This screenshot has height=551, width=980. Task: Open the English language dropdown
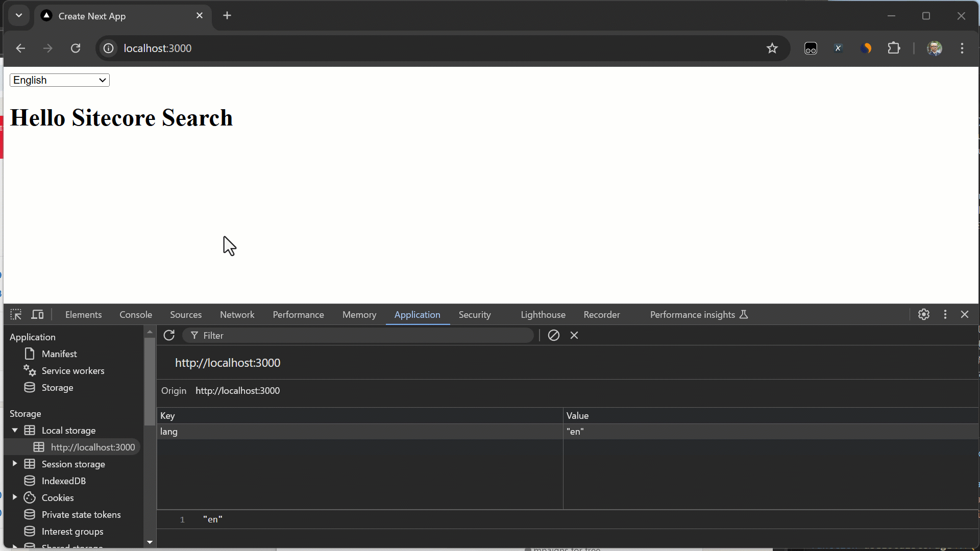coord(60,80)
